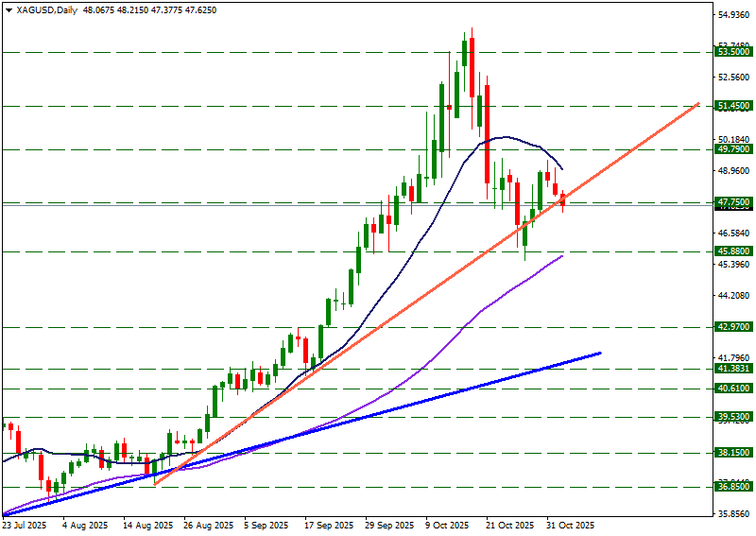Click the triangle arrow beside XAGUSD title
This screenshot has height=536, width=756.
click(x=8, y=9)
